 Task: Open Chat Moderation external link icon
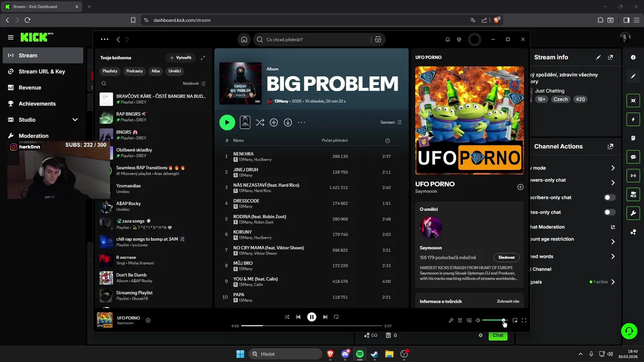613,227
